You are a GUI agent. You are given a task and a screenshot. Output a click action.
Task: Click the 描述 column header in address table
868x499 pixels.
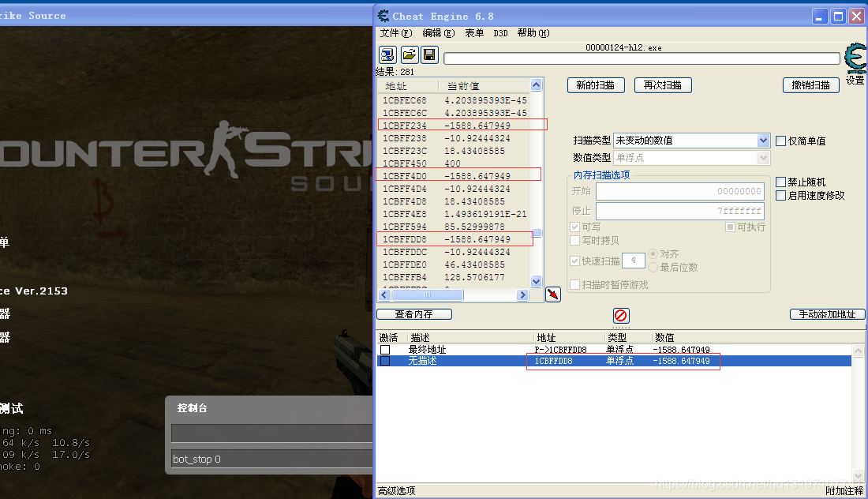(470, 338)
